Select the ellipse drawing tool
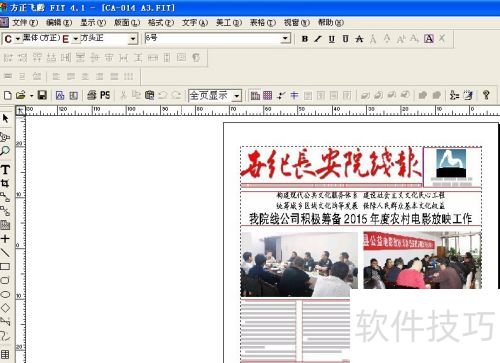Viewport: 500px width, 363px height. (5, 294)
